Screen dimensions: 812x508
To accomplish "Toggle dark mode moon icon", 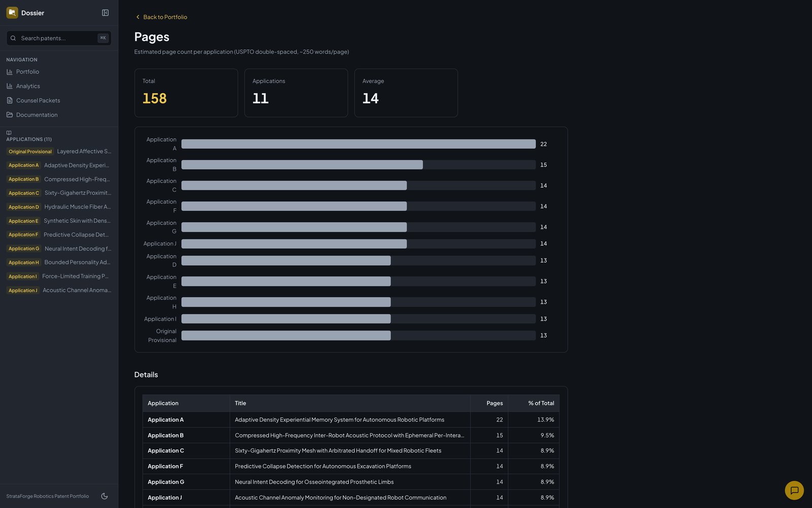I will point(105,496).
